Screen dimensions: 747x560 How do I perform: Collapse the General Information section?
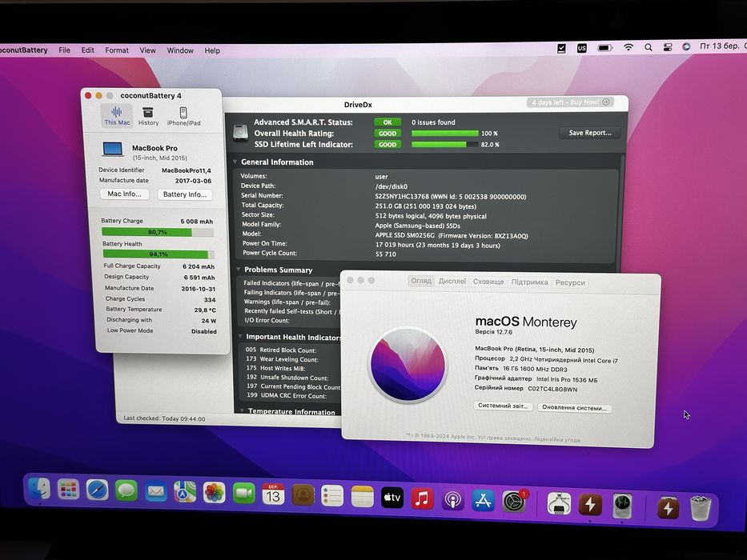[235, 162]
